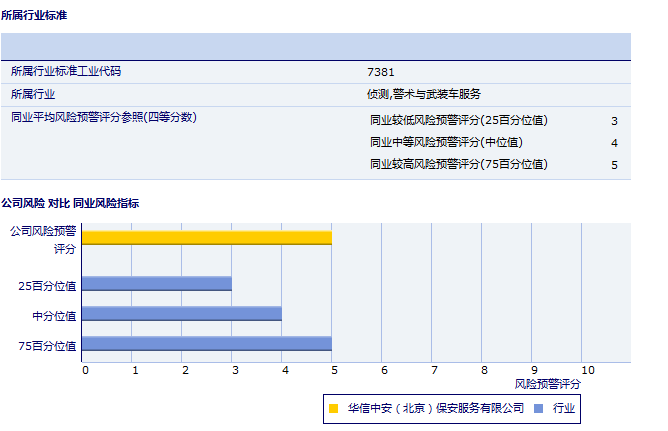Click the 公司风险预警评分 axis label
Viewport: 668px width, 431px height.
[x=43, y=239]
